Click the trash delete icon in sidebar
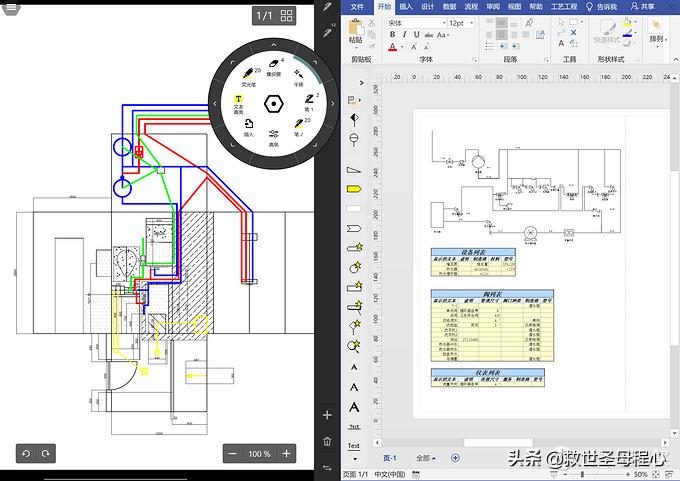680x481 pixels. point(327,440)
